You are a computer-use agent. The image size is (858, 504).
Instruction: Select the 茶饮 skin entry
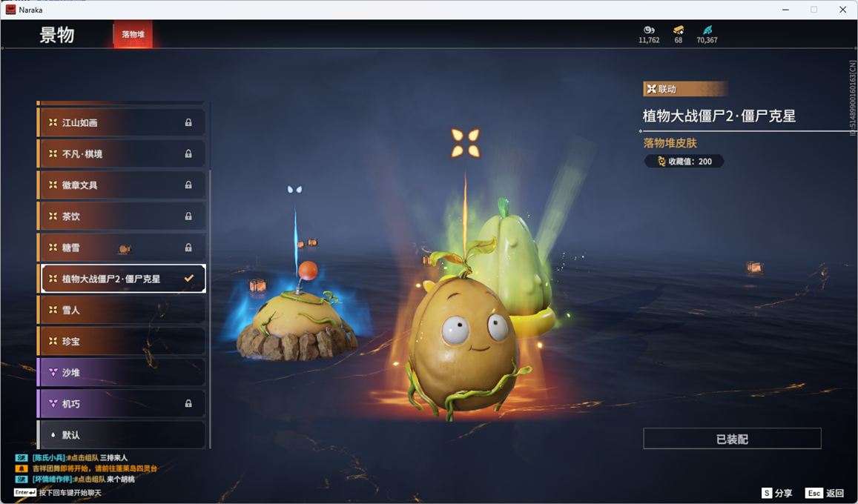(x=121, y=216)
